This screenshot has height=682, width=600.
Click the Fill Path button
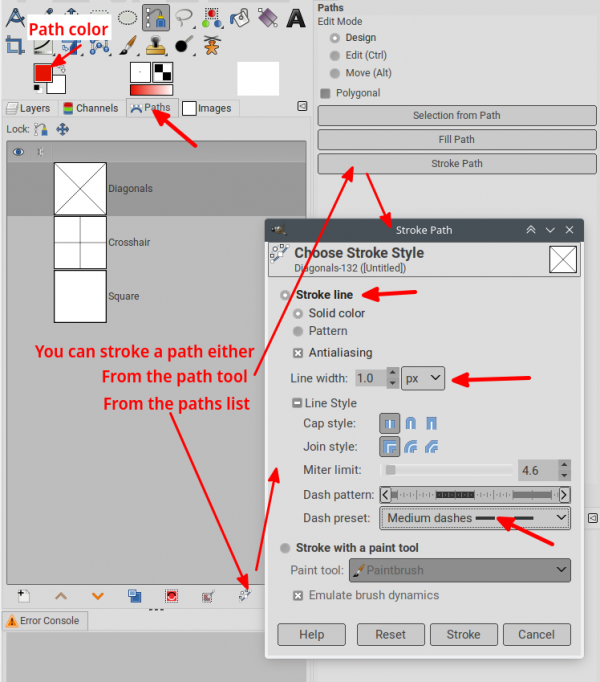457,140
